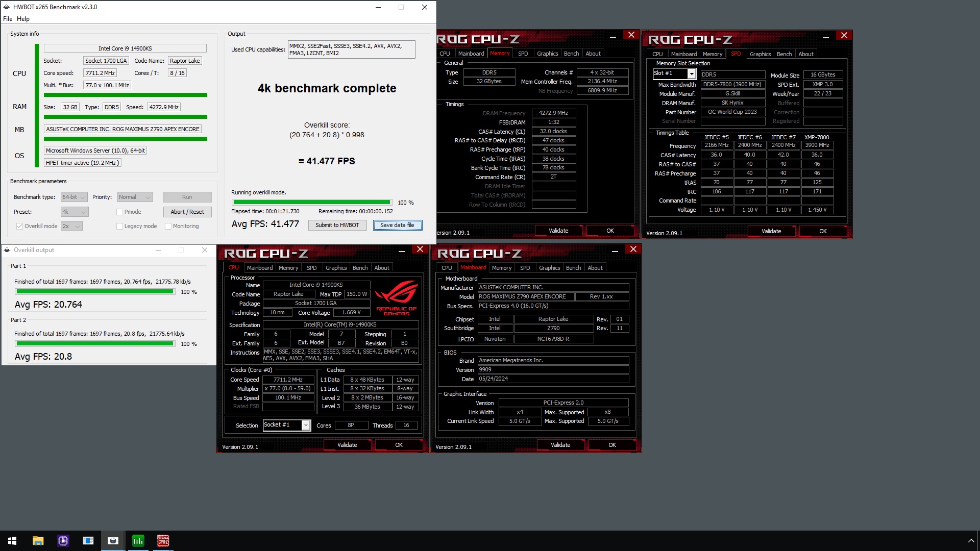Viewport: 980px width, 551px height.
Task: Click the HPET timer active field
Action: [x=82, y=163]
